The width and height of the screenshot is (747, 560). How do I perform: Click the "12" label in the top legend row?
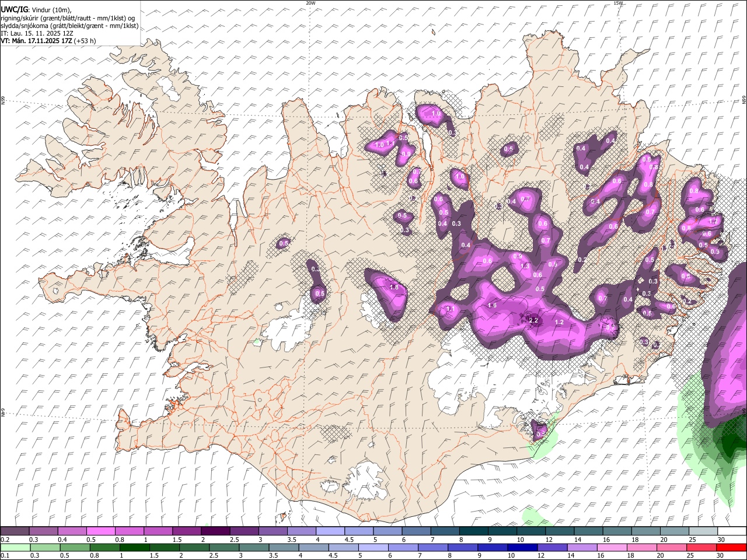click(549, 540)
